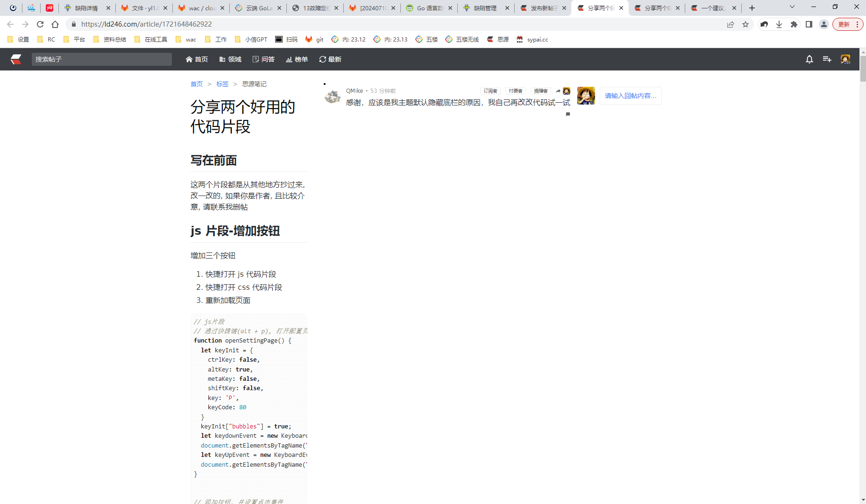Screen dimensions: 866x504
Task: Open the browser profile icon
Action: (824, 24)
